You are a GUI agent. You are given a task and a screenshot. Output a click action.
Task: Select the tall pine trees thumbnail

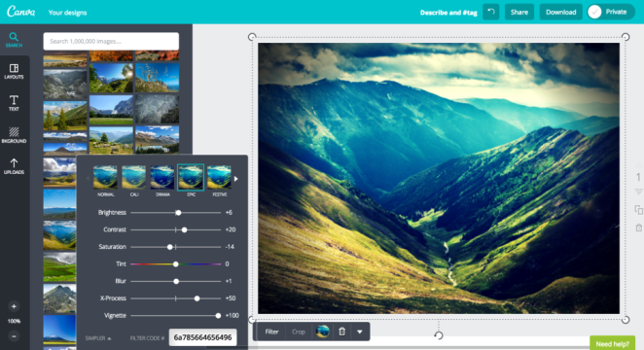point(65,116)
